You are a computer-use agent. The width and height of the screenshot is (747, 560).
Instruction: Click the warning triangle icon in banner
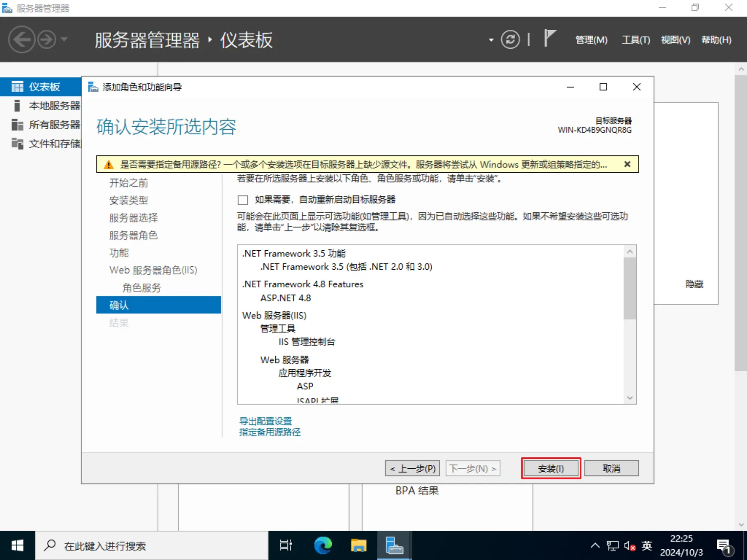108,165
